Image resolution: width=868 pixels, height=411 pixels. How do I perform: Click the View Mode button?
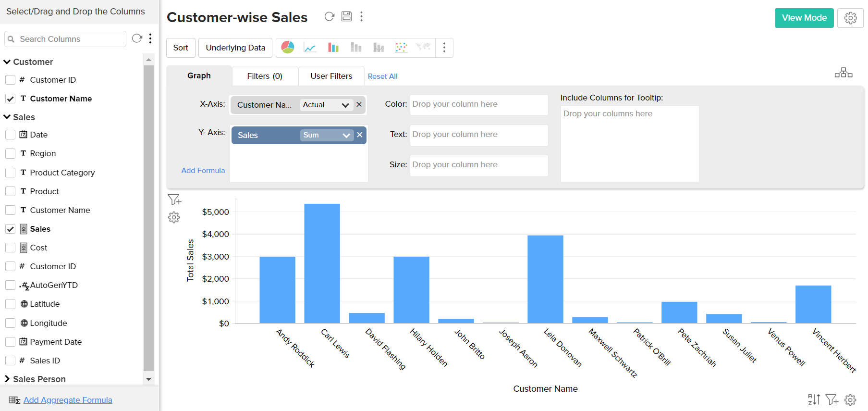(x=804, y=18)
